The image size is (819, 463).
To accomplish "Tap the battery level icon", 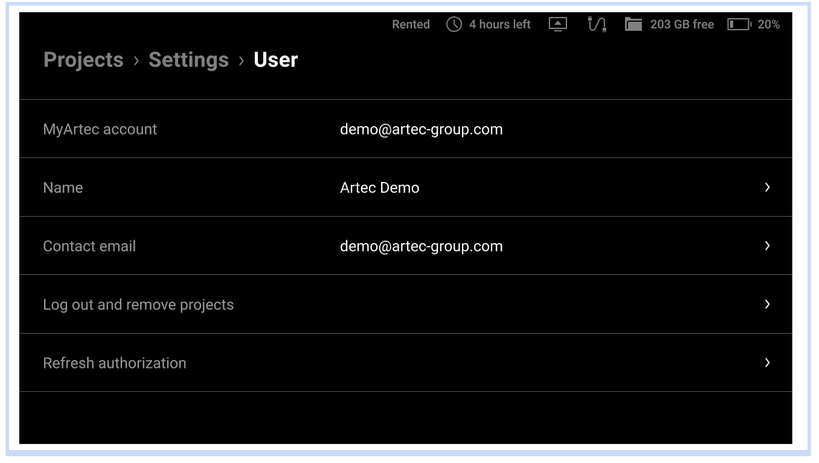I will [739, 24].
